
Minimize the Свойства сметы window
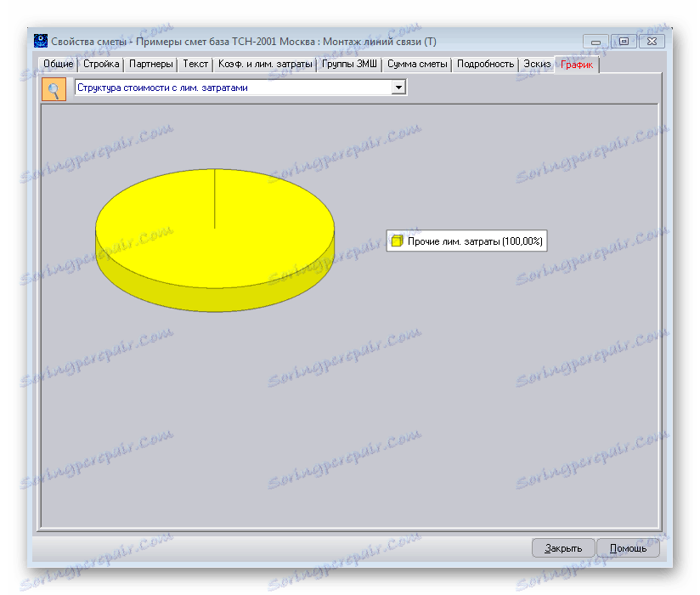coord(596,42)
